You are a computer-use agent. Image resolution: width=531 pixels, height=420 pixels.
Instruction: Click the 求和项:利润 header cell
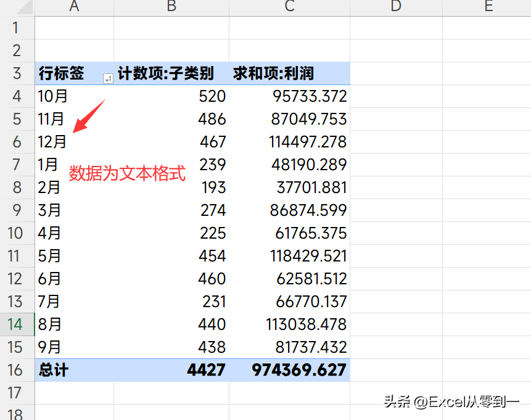coord(289,73)
